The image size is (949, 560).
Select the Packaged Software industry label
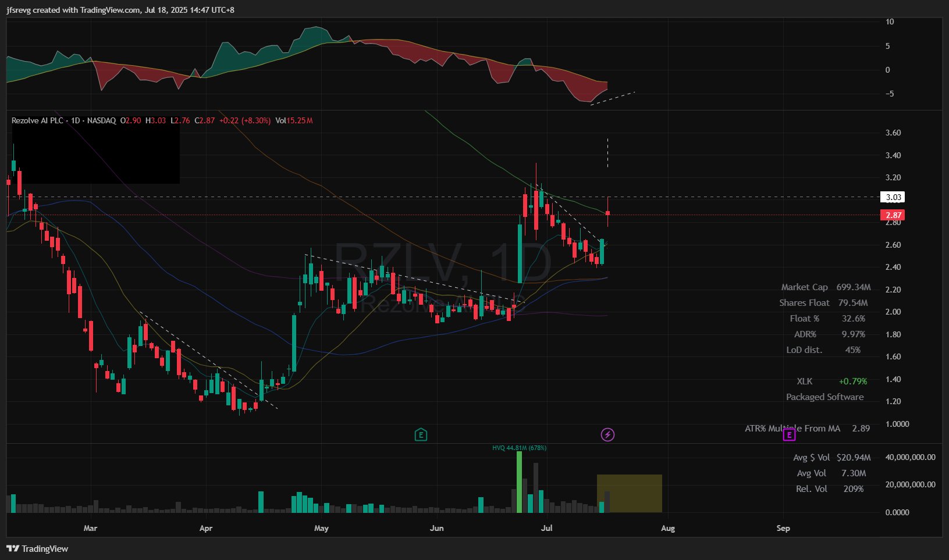click(x=825, y=397)
